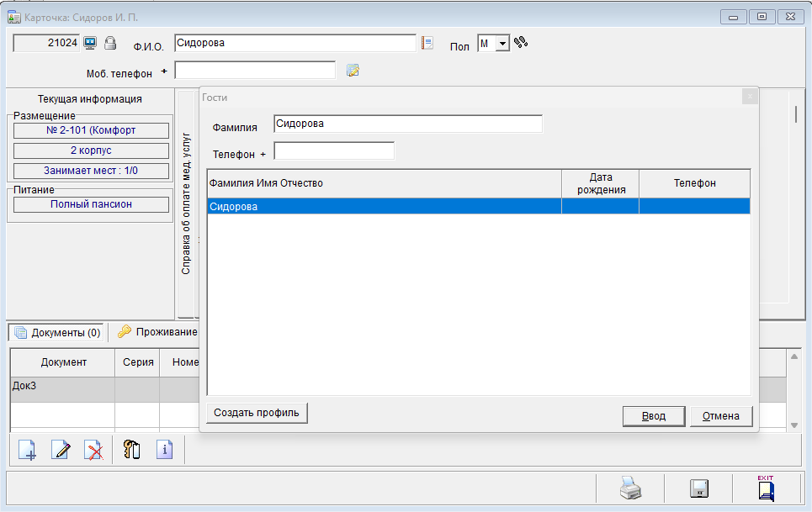Click the floppy disk save icon

click(x=698, y=488)
